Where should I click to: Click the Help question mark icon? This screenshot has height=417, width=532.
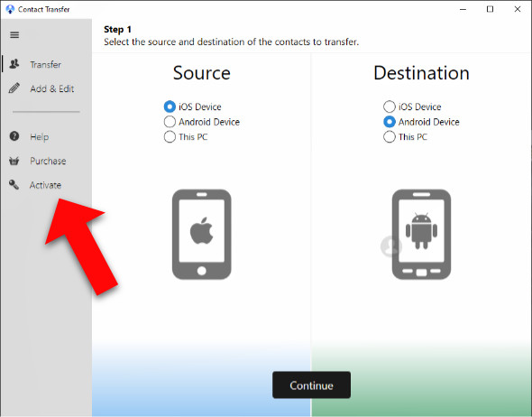[x=14, y=136]
